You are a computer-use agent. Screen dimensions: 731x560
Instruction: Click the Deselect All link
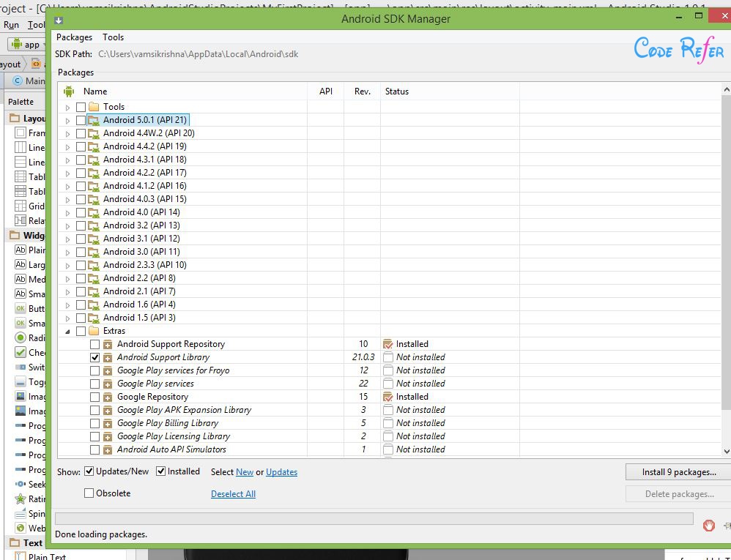point(233,494)
